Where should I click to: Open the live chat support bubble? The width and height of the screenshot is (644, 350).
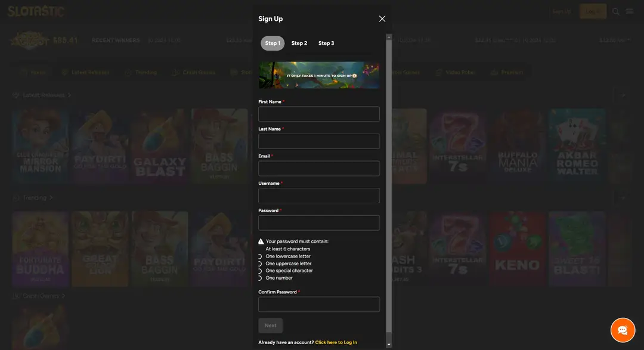coord(623,330)
